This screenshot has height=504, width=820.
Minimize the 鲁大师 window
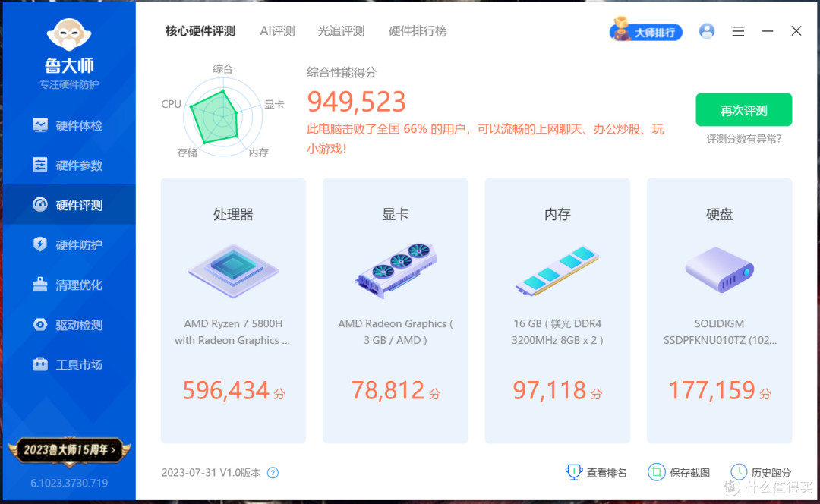767,31
